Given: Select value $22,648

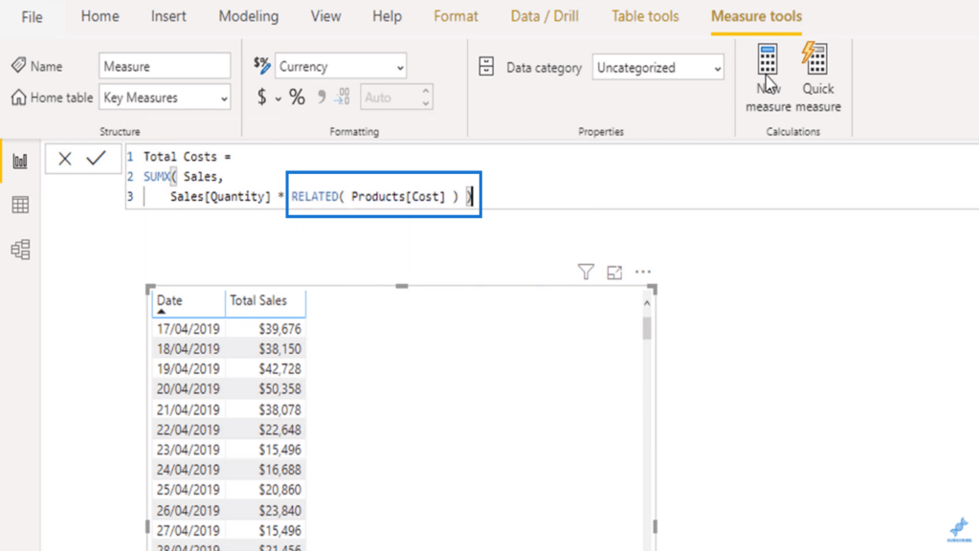Looking at the screenshot, I should click(x=280, y=430).
